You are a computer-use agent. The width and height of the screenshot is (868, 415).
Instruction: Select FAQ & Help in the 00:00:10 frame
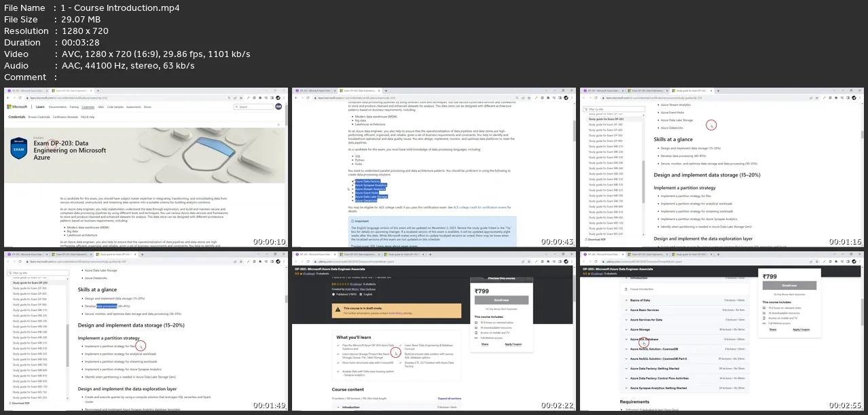click(88, 117)
